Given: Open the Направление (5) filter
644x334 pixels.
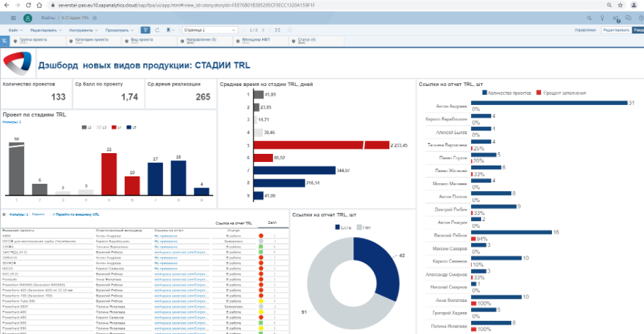Looking at the screenshot, I should coord(199,40).
